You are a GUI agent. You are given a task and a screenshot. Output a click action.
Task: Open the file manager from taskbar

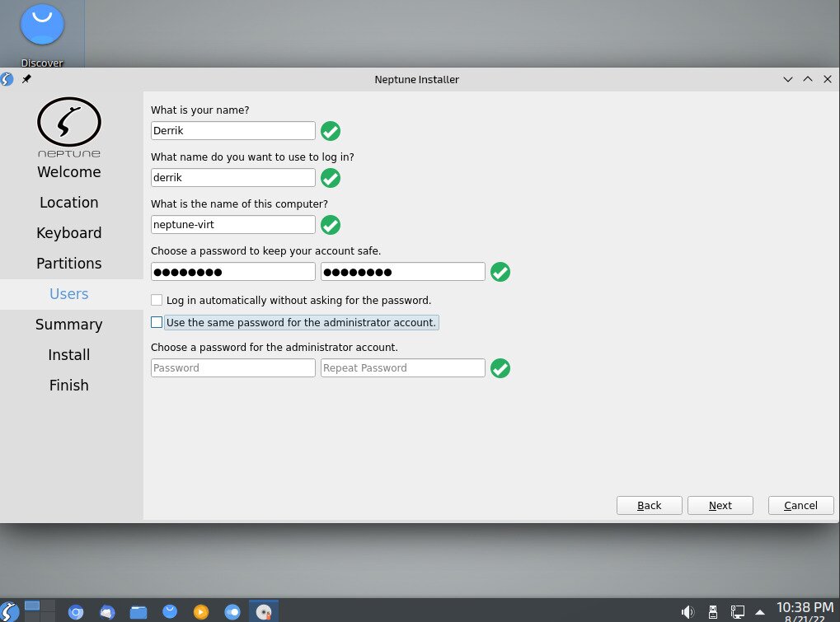(x=138, y=611)
